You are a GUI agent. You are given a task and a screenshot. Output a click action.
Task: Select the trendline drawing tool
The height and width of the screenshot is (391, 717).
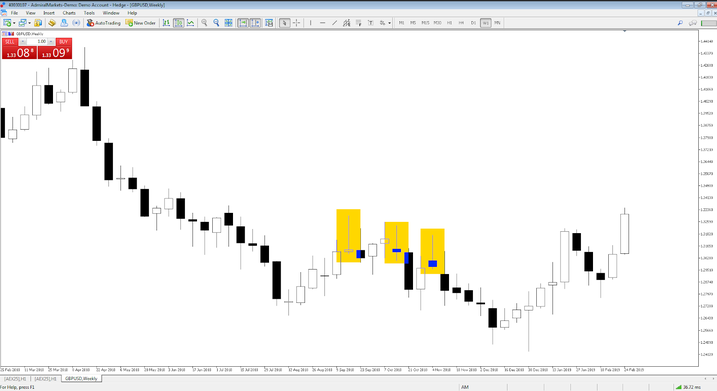click(x=334, y=23)
